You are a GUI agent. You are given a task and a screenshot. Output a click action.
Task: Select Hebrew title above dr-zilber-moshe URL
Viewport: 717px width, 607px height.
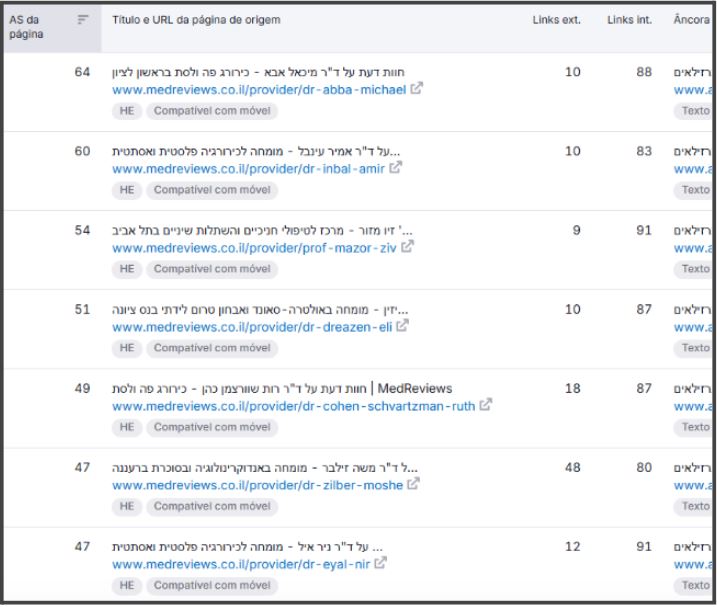[x=265, y=468]
